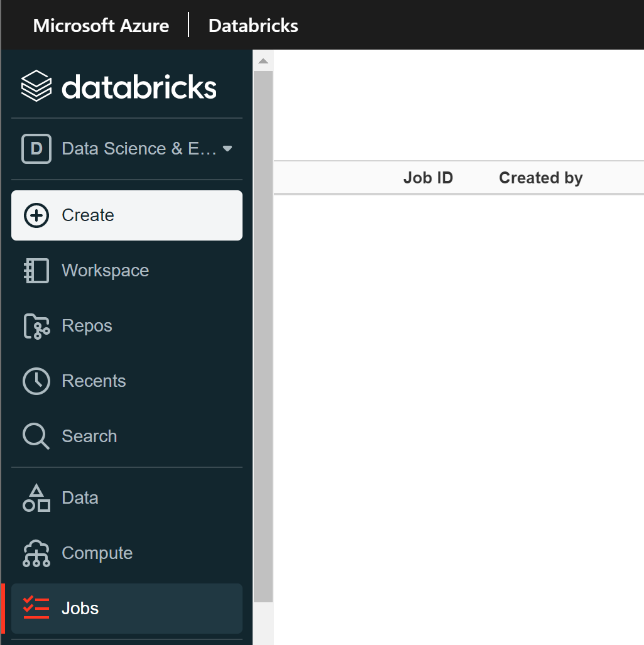
Task: Open the Data shapes icon
Action: point(36,497)
